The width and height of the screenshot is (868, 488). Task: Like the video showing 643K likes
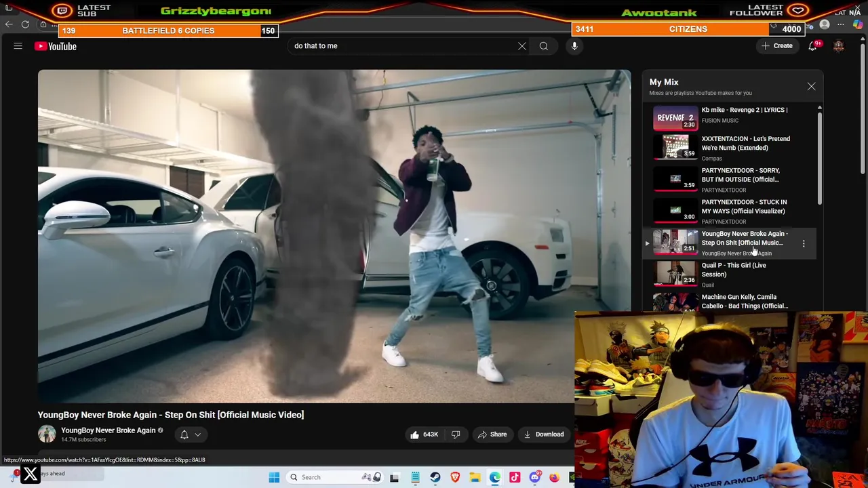click(423, 434)
